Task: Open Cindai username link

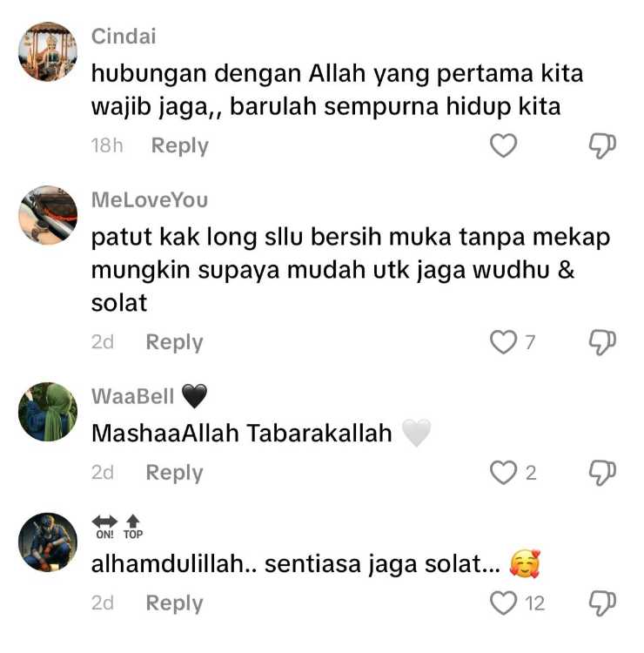Action: click(124, 37)
